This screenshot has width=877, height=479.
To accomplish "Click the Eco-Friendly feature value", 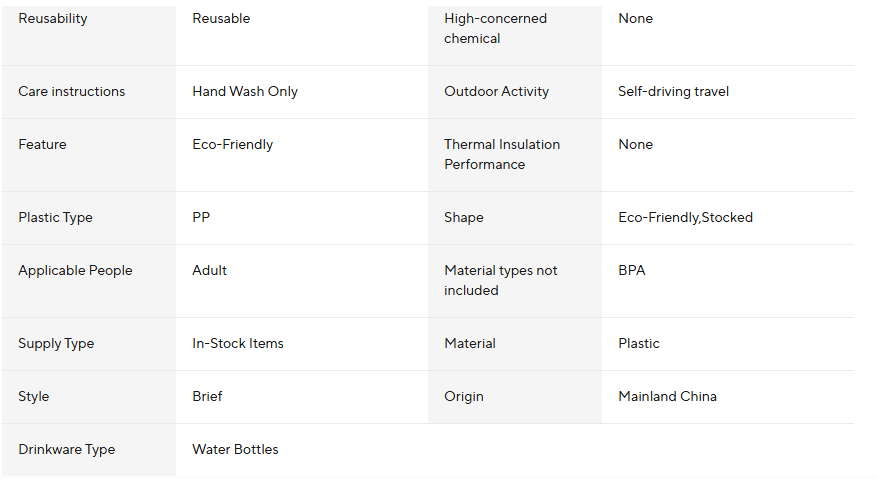I will tap(232, 145).
